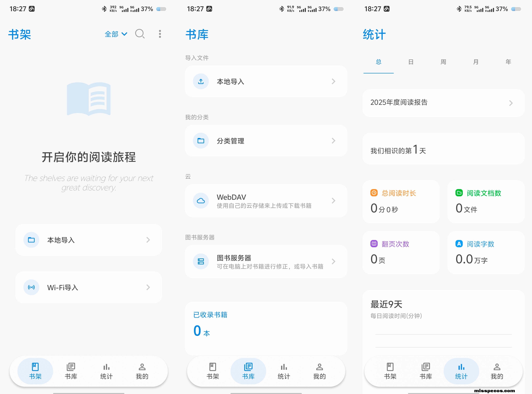Tap the 已收录书籍 count card
The width and height of the screenshot is (532, 394).
click(x=266, y=328)
